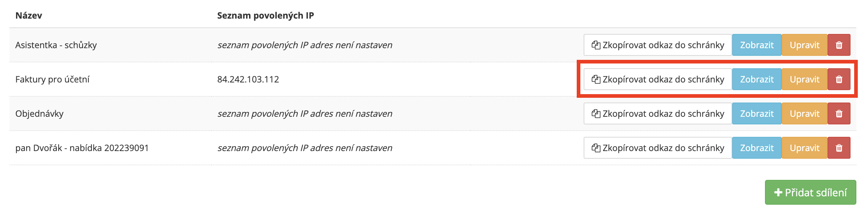The image size is (868, 216).
Task: Click Upravit for Faktury pro účetní
Action: coord(804,79)
